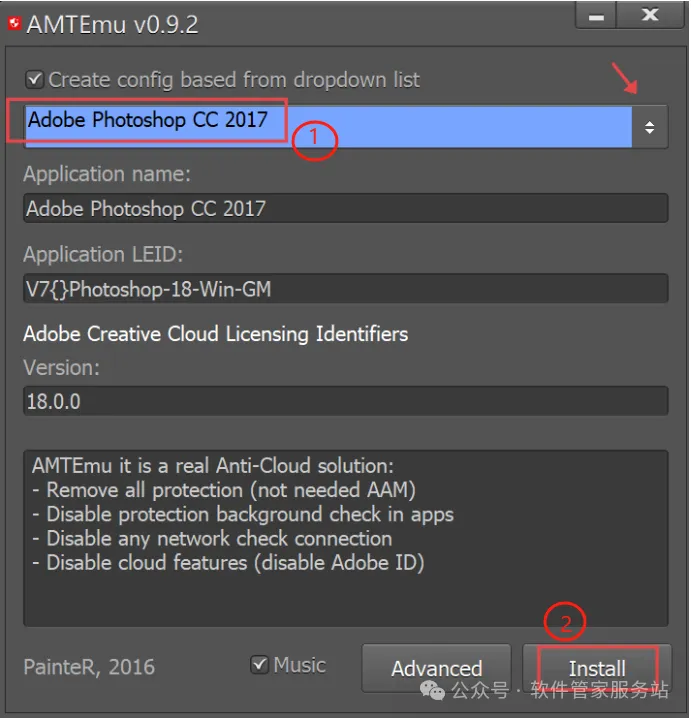Click the red arrow annotation

(626, 78)
